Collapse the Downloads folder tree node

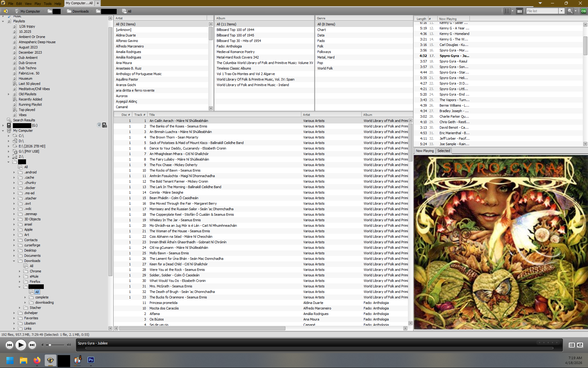tap(14, 261)
